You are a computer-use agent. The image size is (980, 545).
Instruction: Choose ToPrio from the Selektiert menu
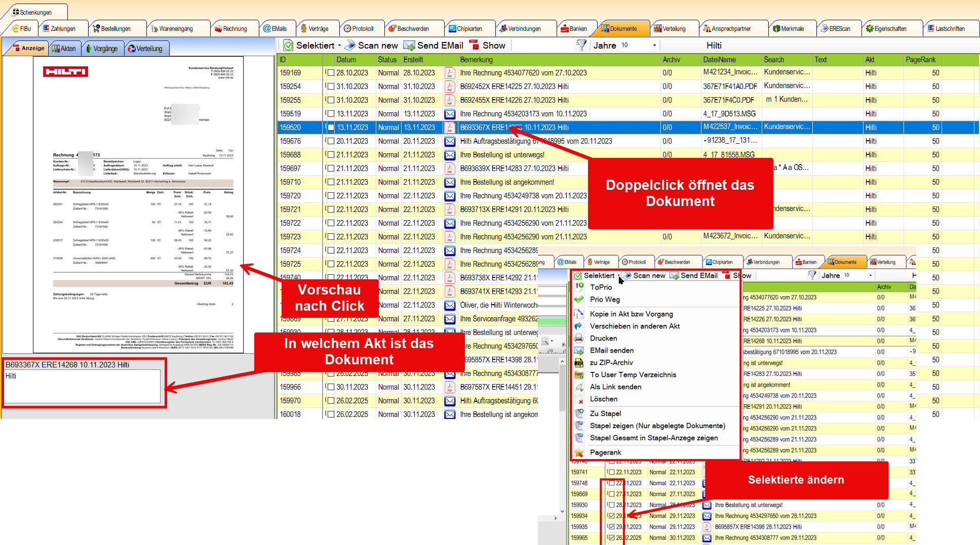pos(601,287)
